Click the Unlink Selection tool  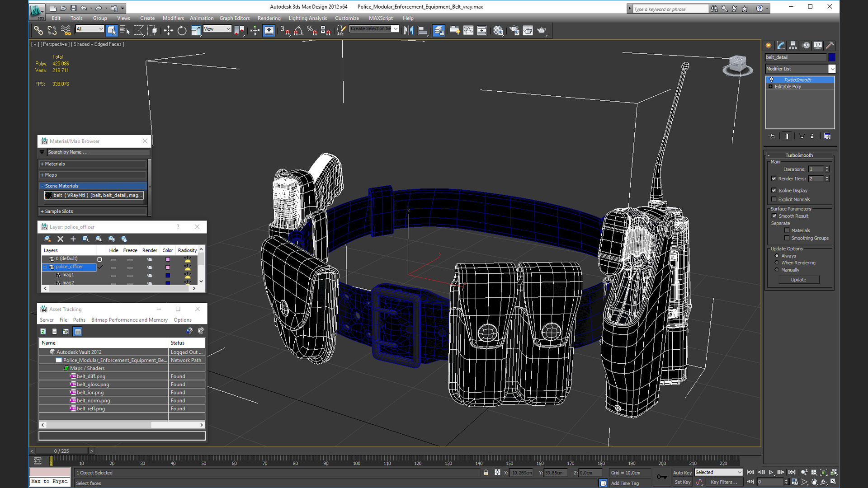point(52,30)
